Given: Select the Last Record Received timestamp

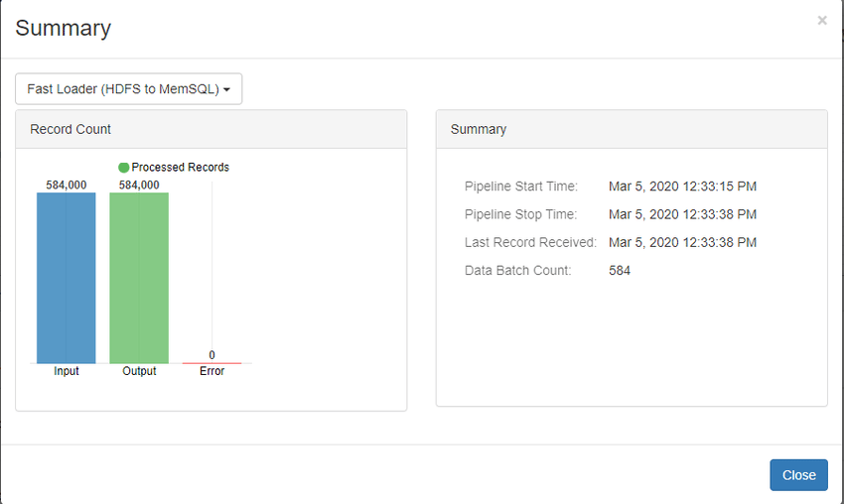Looking at the screenshot, I should click(682, 242).
